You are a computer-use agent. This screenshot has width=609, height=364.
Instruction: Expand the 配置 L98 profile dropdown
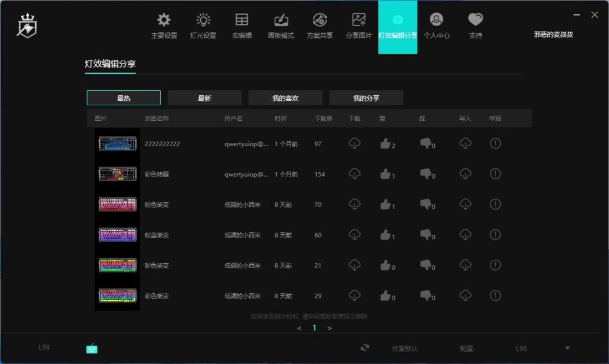[567, 348]
